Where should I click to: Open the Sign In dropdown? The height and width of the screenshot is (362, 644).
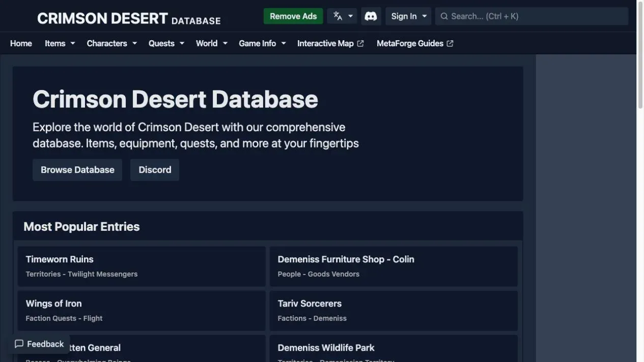408,16
